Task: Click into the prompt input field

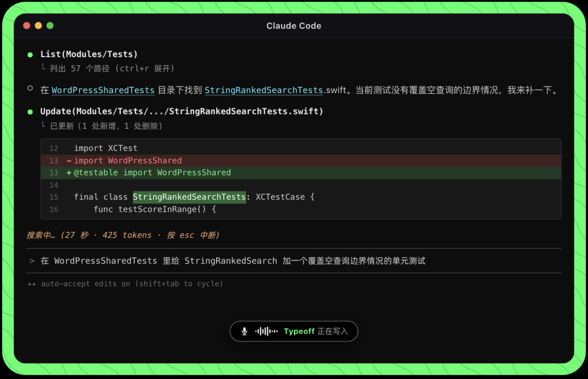Action: (x=294, y=261)
